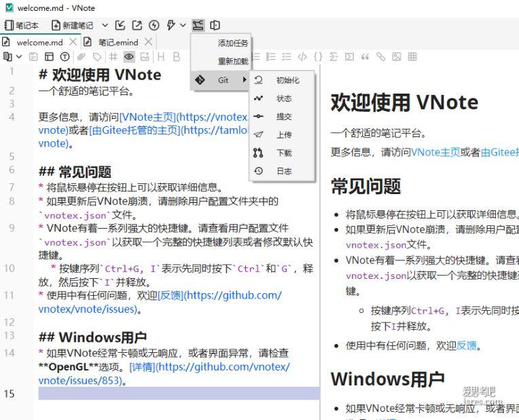
Task: Insert a link with chain icon
Action: point(380,57)
